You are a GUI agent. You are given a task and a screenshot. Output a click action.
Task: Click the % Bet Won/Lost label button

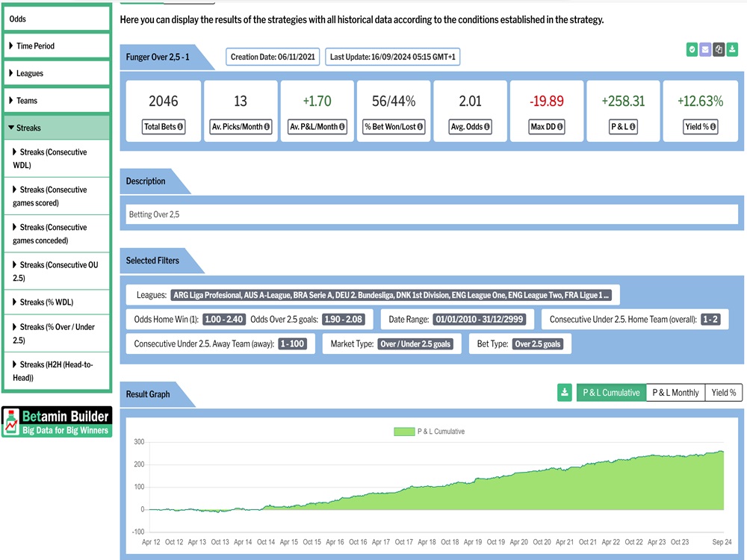tap(393, 127)
